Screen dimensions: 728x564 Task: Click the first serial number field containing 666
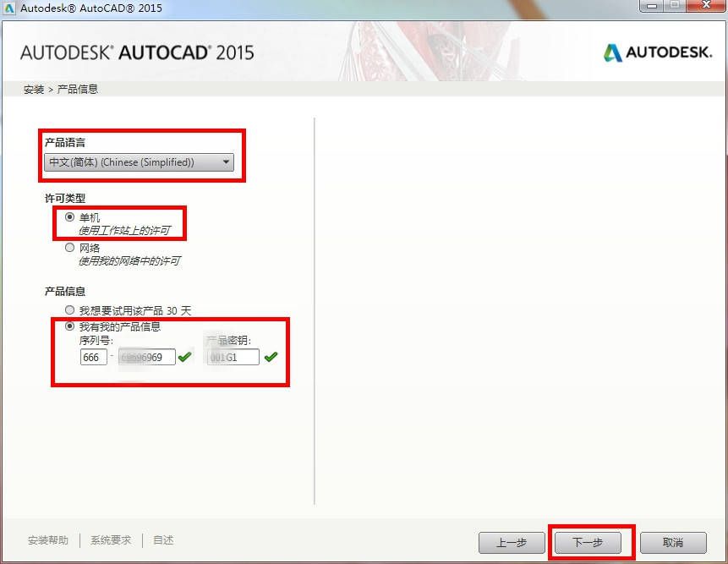93,357
